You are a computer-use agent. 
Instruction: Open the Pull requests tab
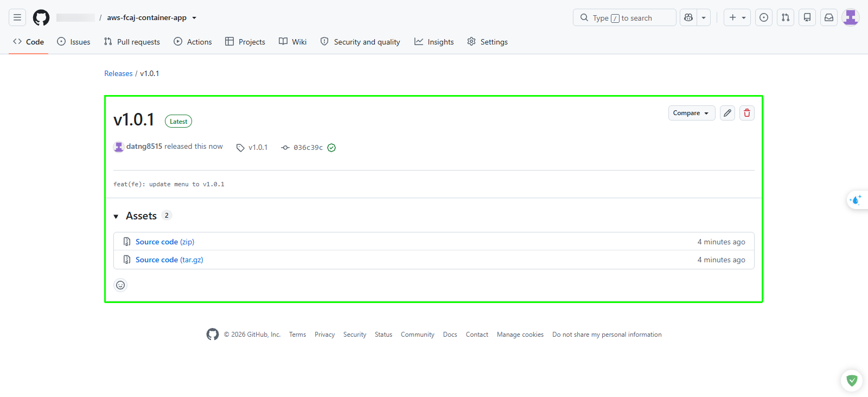[132, 42]
